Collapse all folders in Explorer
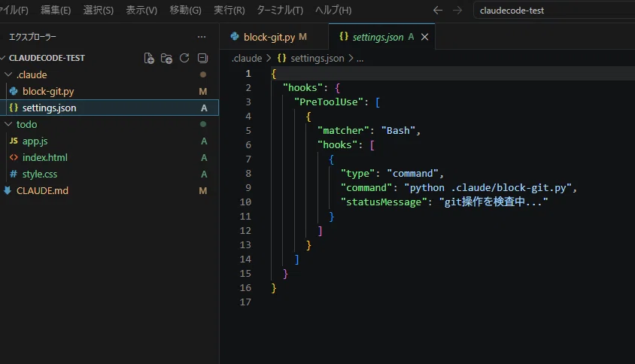This screenshot has height=364, width=635. point(202,59)
